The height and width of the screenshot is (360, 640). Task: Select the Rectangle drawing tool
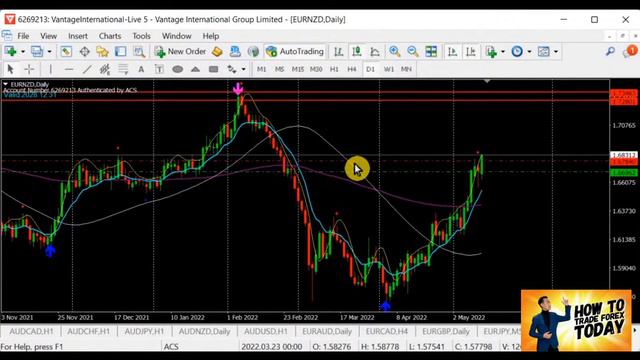click(x=213, y=69)
